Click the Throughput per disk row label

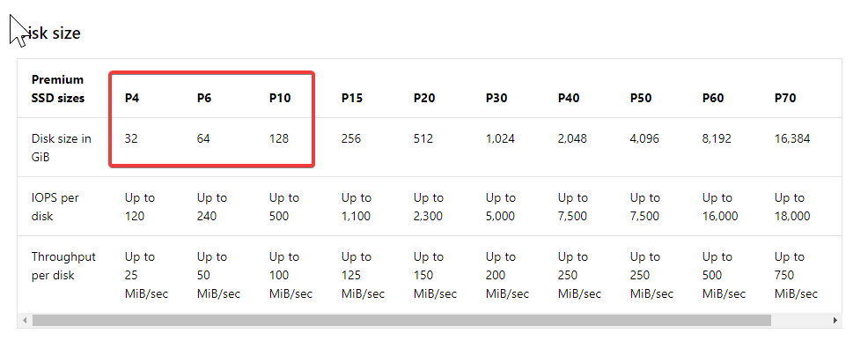(63, 265)
